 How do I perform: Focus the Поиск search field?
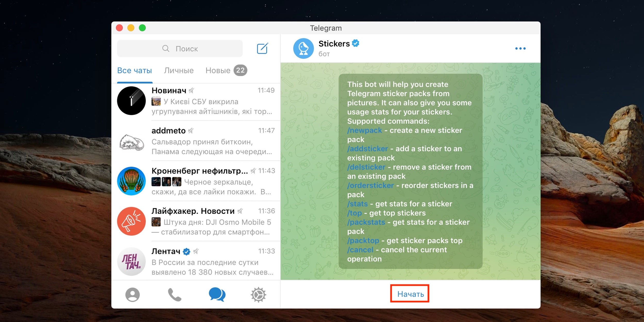[x=180, y=48]
